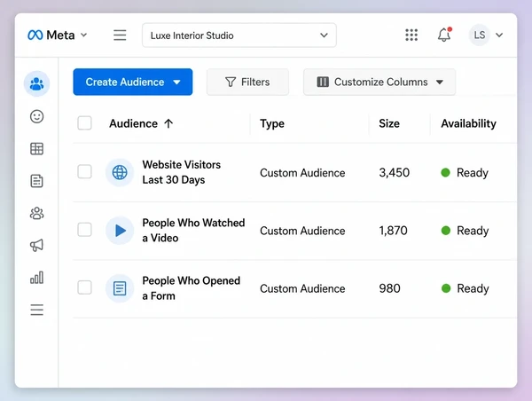Viewport: 532px width, 401px height.
Task: Open the Luxe Interior Studio account selector
Action: tap(239, 35)
